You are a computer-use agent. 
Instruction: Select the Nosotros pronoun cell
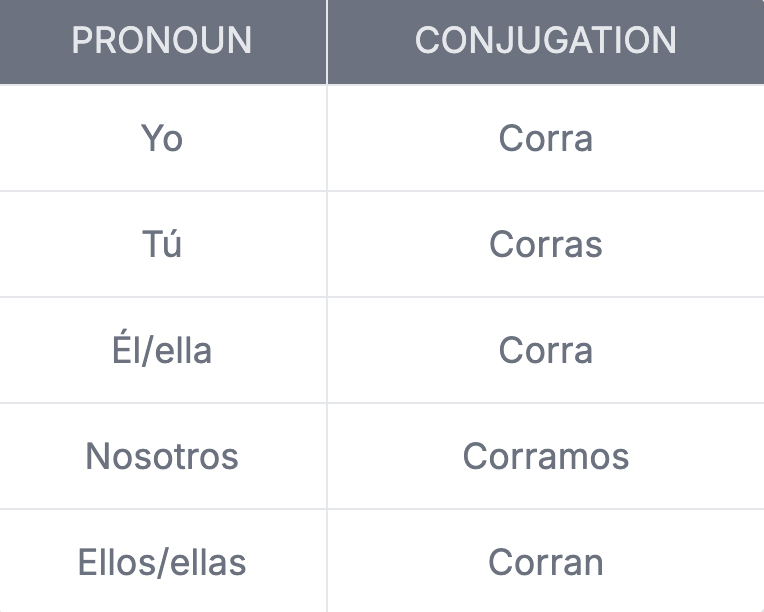coord(163,456)
